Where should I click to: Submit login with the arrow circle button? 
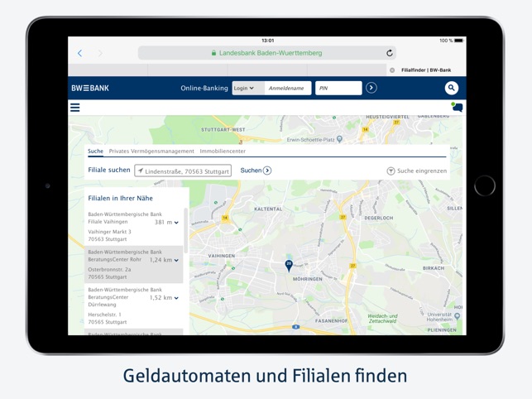[x=371, y=88]
